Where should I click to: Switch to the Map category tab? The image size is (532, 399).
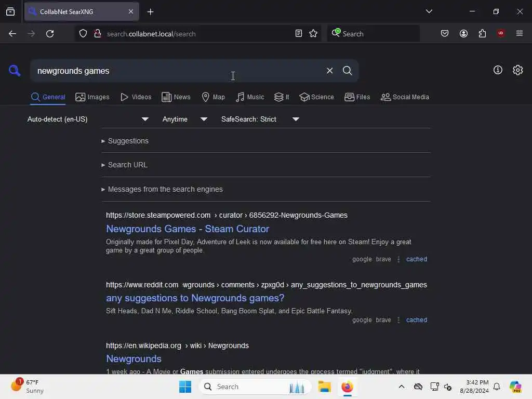213,97
